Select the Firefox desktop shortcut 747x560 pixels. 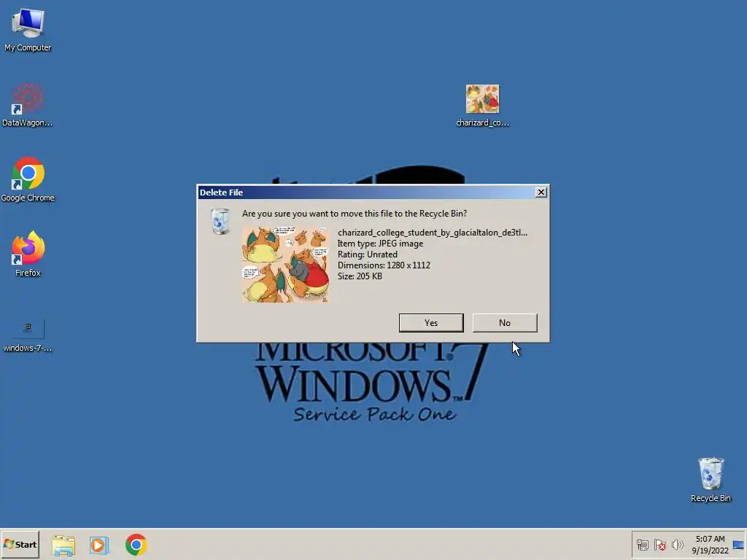pyautogui.click(x=28, y=254)
